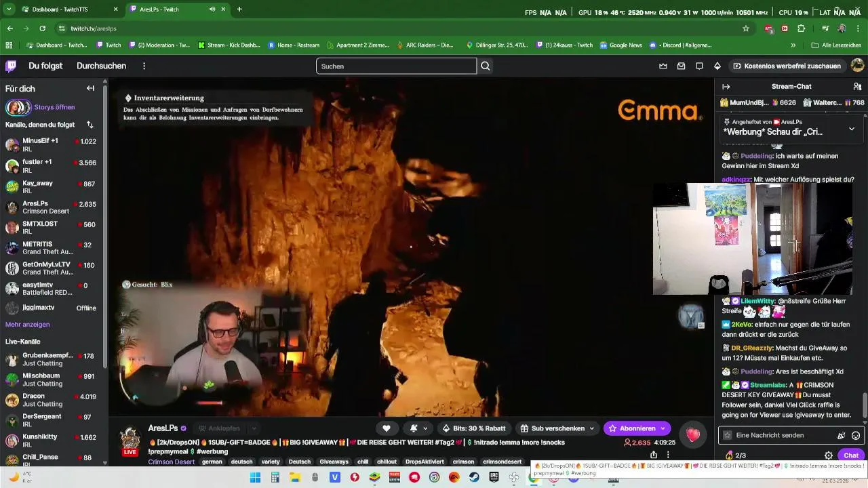
Task: Collapse the Für dich sidebar
Action: pyautogui.click(x=90, y=88)
